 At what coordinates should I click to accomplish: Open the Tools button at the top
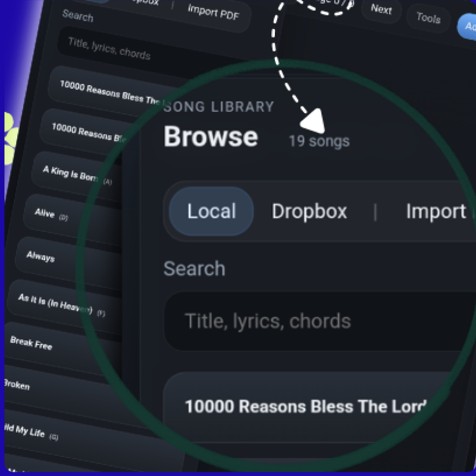coord(428,18)
